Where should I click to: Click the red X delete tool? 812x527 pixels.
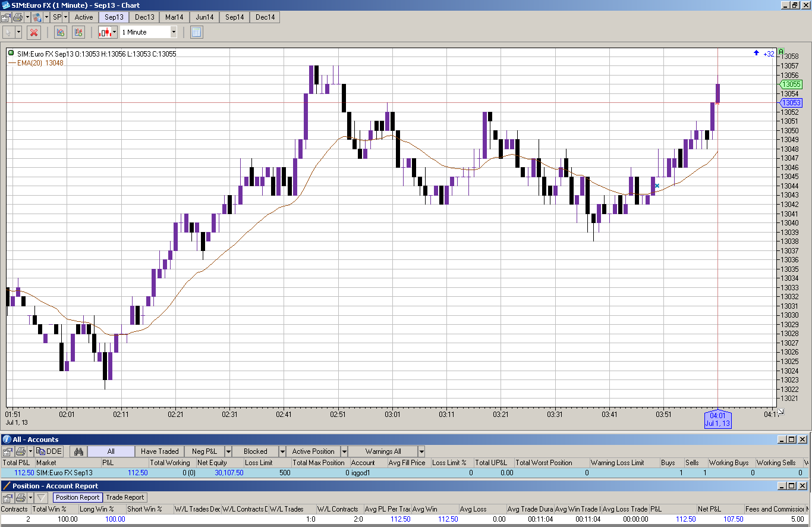[34, 32]
